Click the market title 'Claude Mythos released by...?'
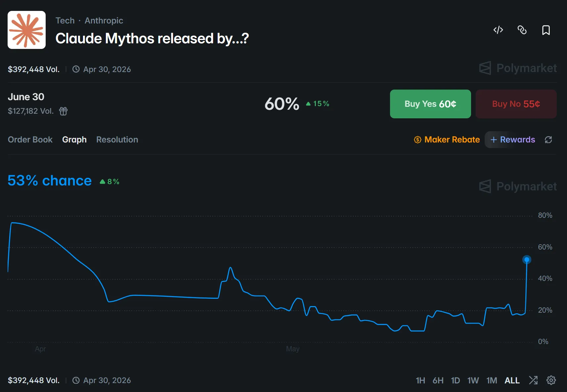 152,38
